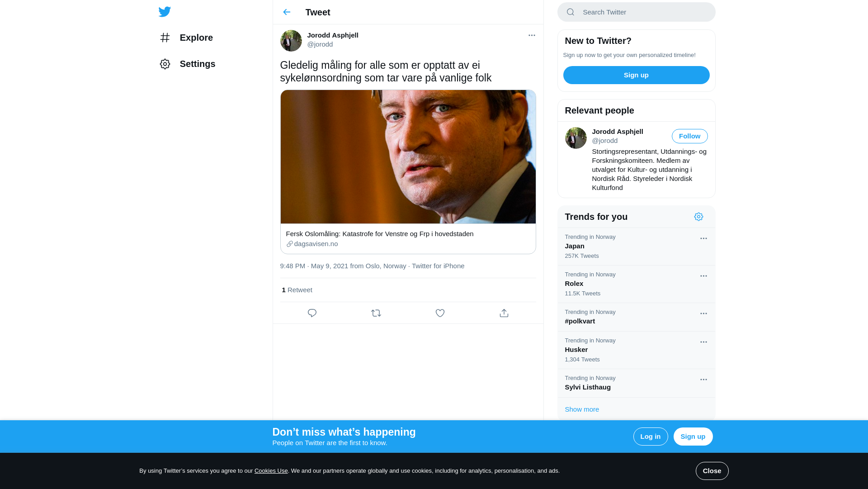Open Trends settings gear icon

click(698, 217)
